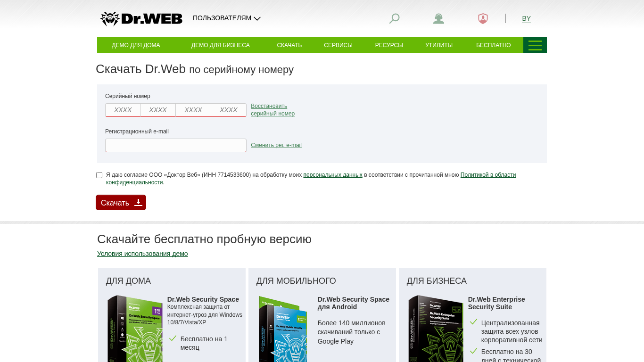The width and height of the screenshot is (644, 362).
Task: Click the Dr.Web Security Space для Android title
Action: click(x=354, y=303)
